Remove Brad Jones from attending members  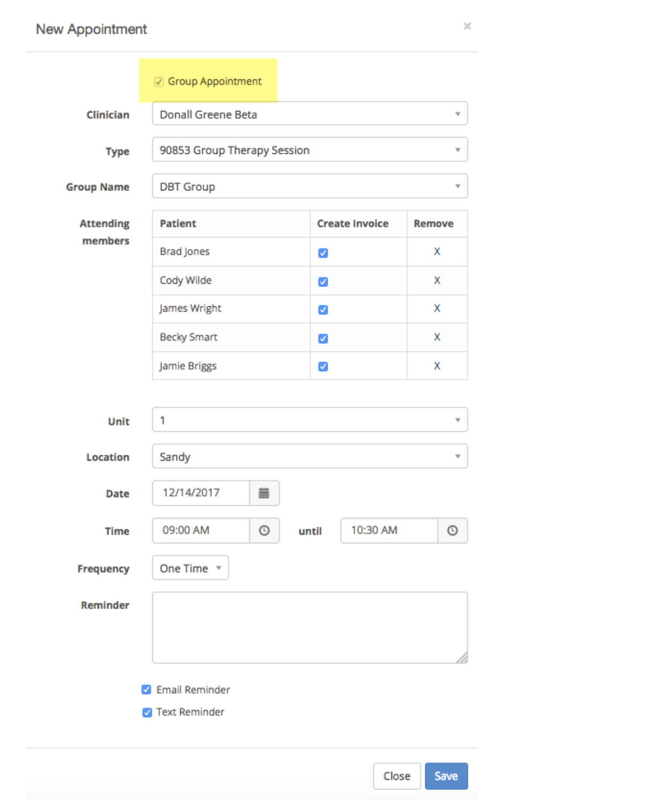coord(437,252)
